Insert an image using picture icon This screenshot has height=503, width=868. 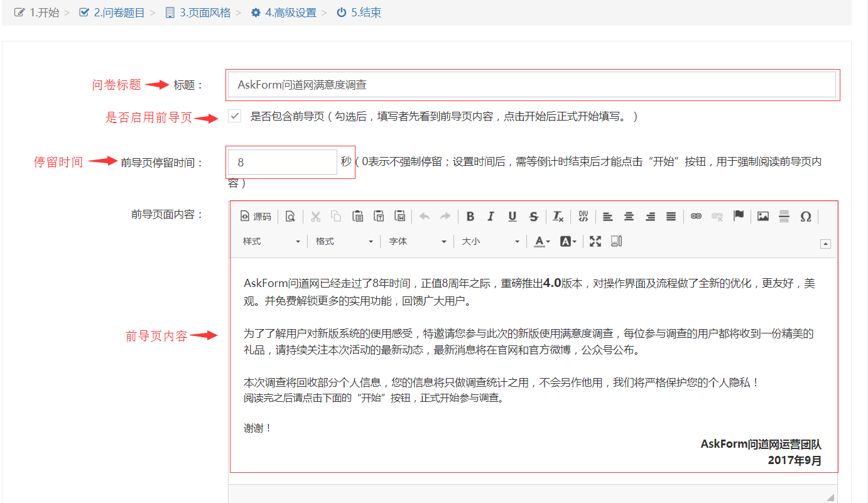[x=763, y=217]
